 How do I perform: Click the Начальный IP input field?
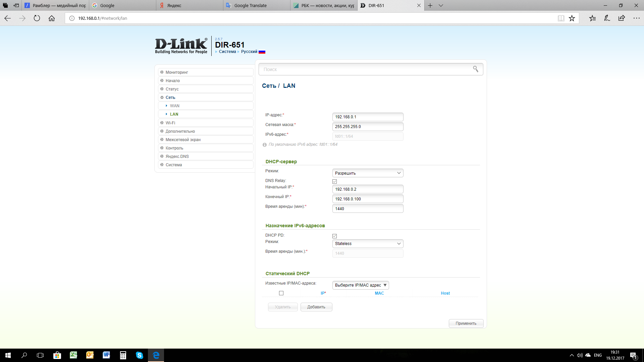[368, 189]
